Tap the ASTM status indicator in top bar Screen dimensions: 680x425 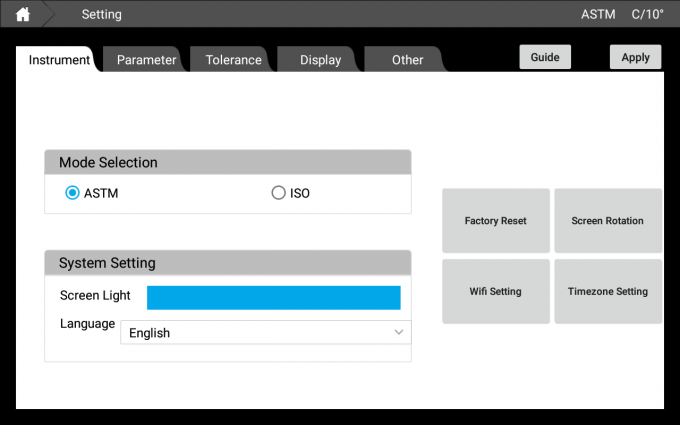tap(598, 14)
